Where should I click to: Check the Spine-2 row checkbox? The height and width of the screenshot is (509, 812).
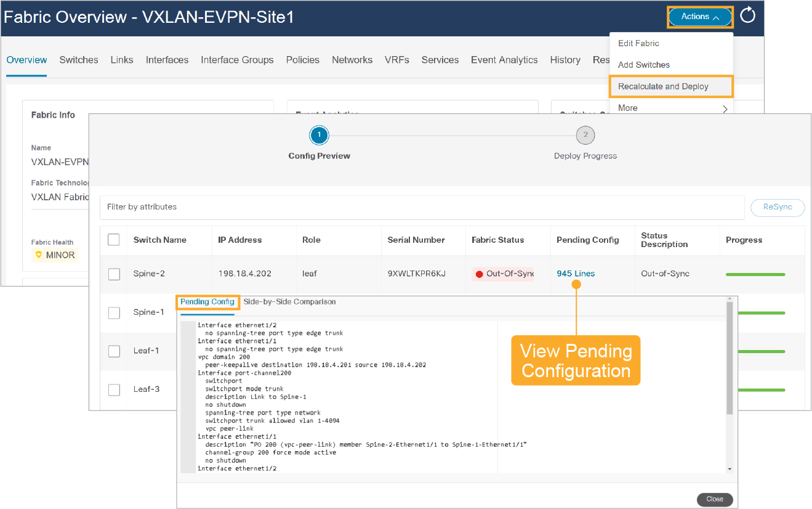[x=114, y=274]
